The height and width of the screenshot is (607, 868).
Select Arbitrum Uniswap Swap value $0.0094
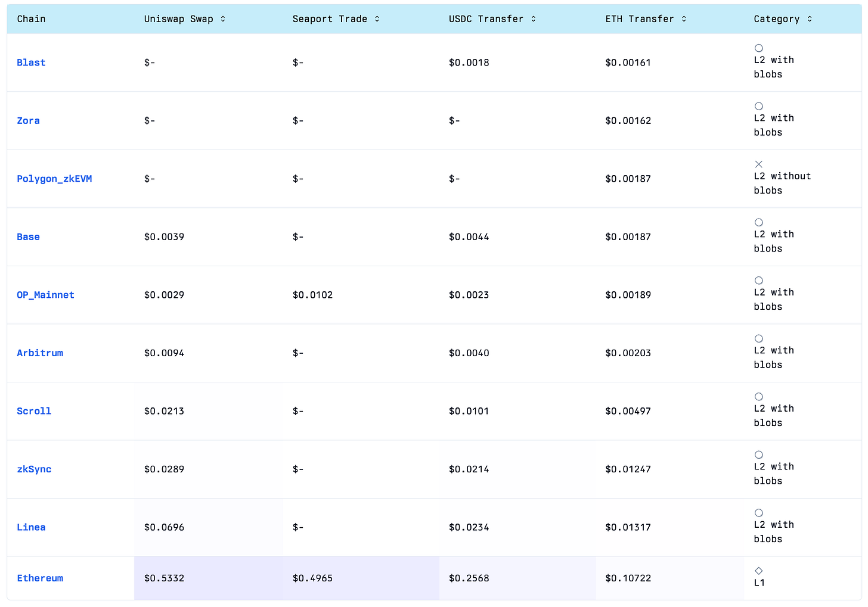[164, 353]
